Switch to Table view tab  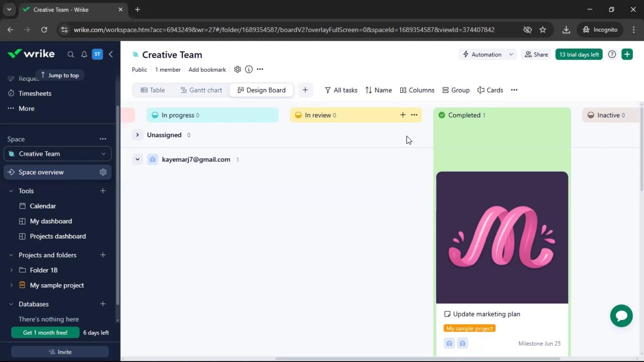[x=153, y=90]
